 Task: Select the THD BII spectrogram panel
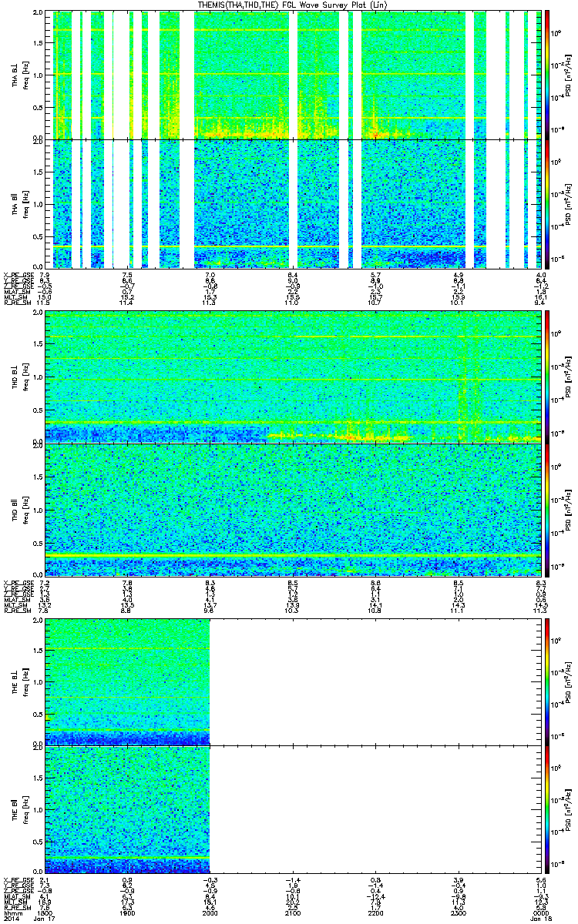point(294,509)
